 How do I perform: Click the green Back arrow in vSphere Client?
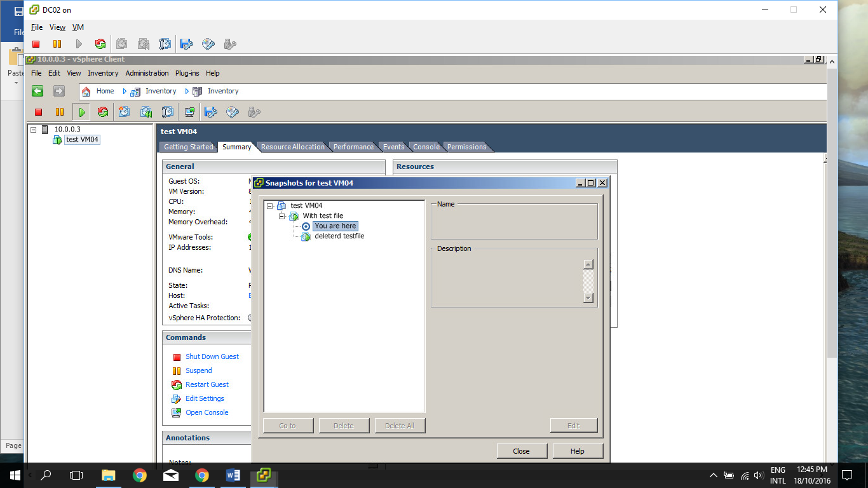coord(37,91)
